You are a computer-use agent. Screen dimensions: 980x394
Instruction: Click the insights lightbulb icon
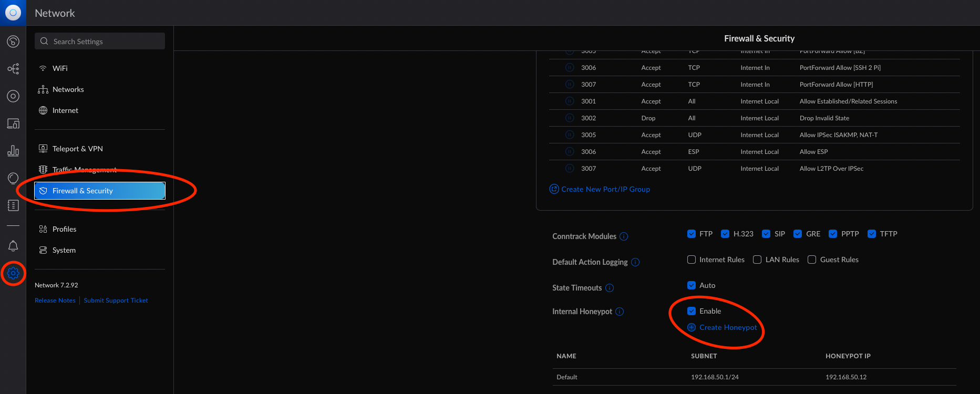(13, 178)
